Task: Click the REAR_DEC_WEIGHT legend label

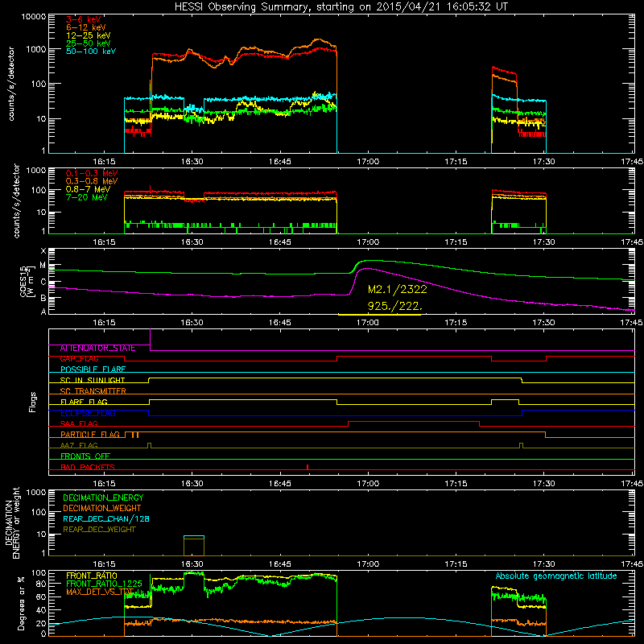Action: tap(99, 530)
